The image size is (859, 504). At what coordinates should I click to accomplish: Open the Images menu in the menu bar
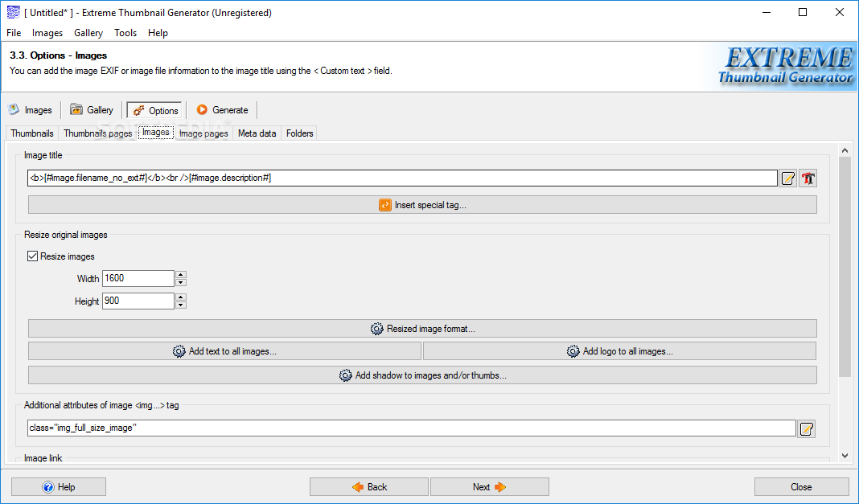pyautogui.click(x=47, y=33)
